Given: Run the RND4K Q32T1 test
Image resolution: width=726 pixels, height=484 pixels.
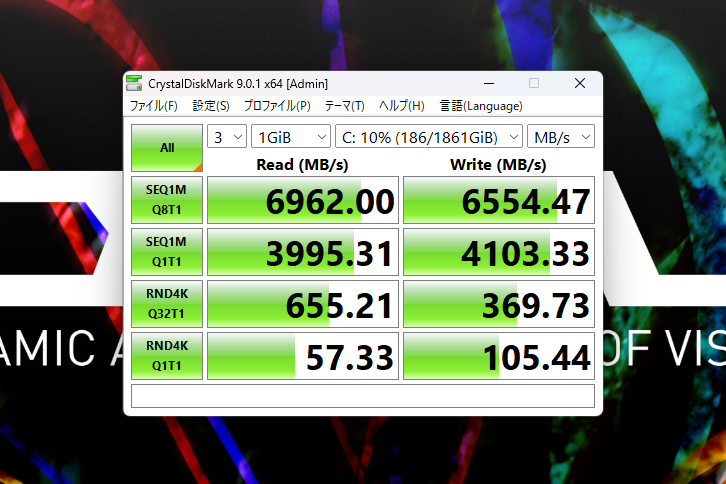Looking at the screenshot, I should tap(167, 304).
